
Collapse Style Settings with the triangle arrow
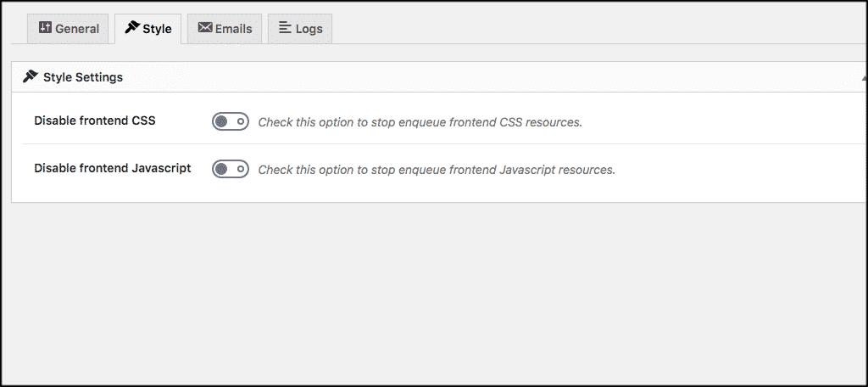tap(863, 77)
